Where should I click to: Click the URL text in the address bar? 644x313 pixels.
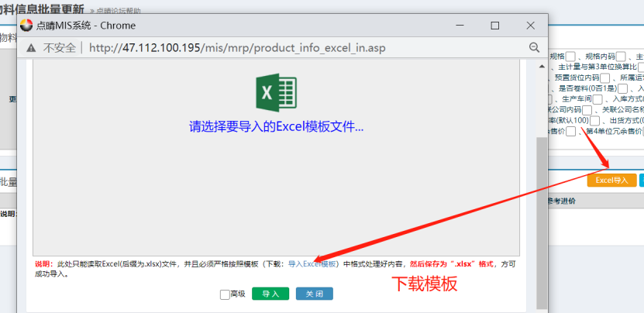(237, 48)
